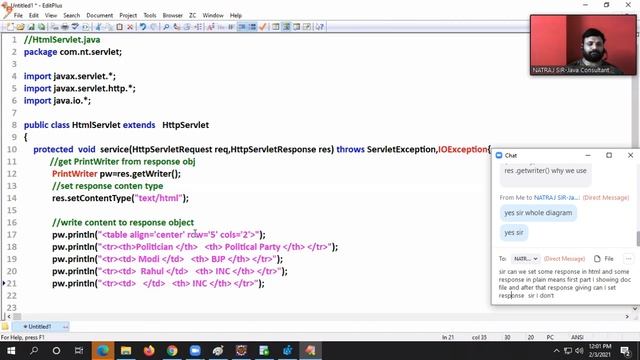
Task: Click the folder icon beside document tabs
Action: pyautogui.click(x=5, y=327)
